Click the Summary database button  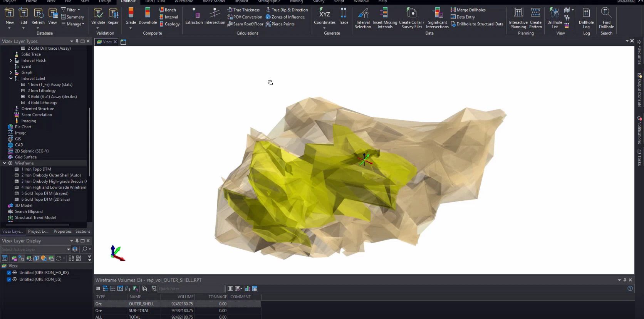(x=72, y=17)
